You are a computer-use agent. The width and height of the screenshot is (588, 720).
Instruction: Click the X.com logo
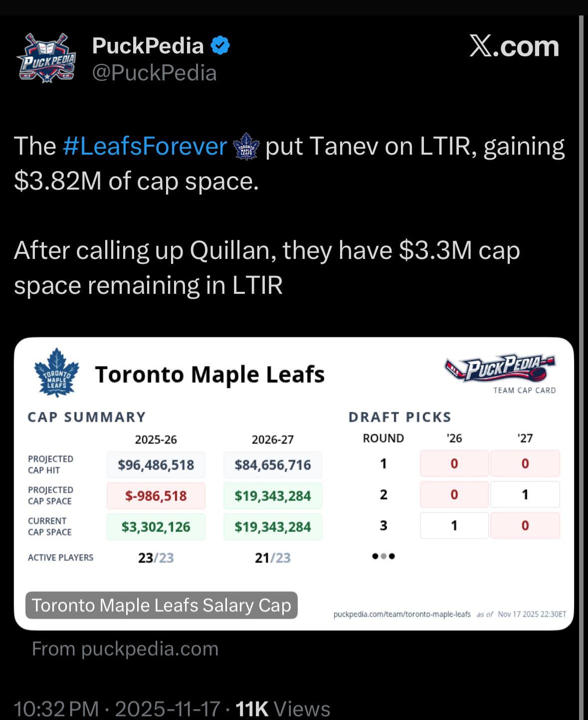514,46
